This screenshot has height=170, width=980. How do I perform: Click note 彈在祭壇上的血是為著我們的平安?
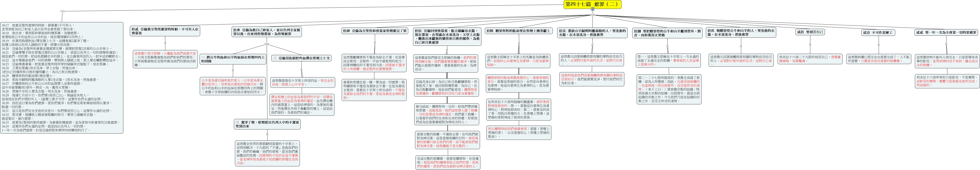tap(302, 105)
